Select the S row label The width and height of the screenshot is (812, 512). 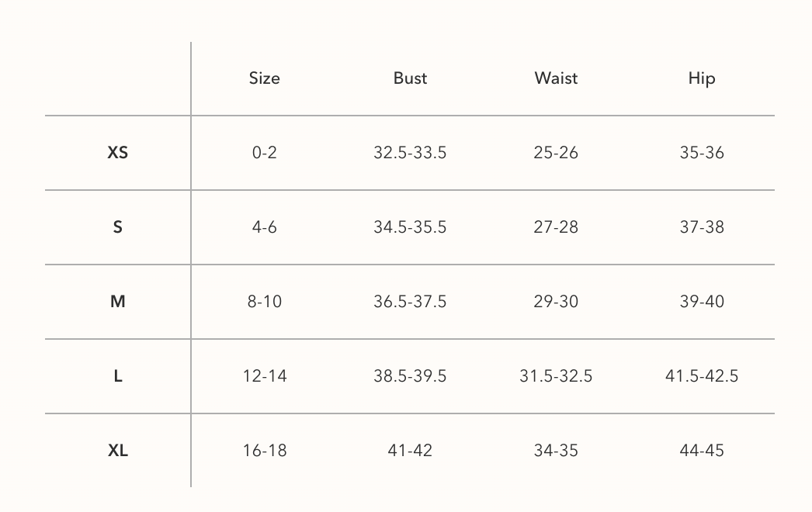coord(118,227)
